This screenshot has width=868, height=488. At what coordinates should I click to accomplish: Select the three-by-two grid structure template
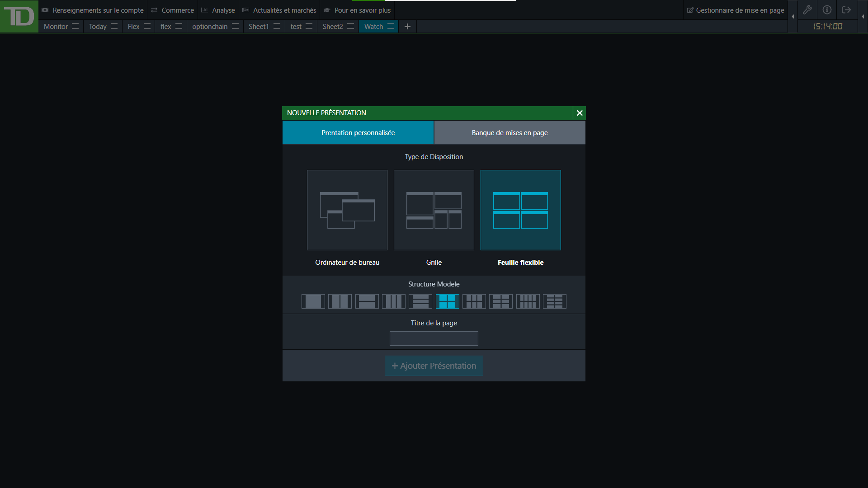(474, 301)
